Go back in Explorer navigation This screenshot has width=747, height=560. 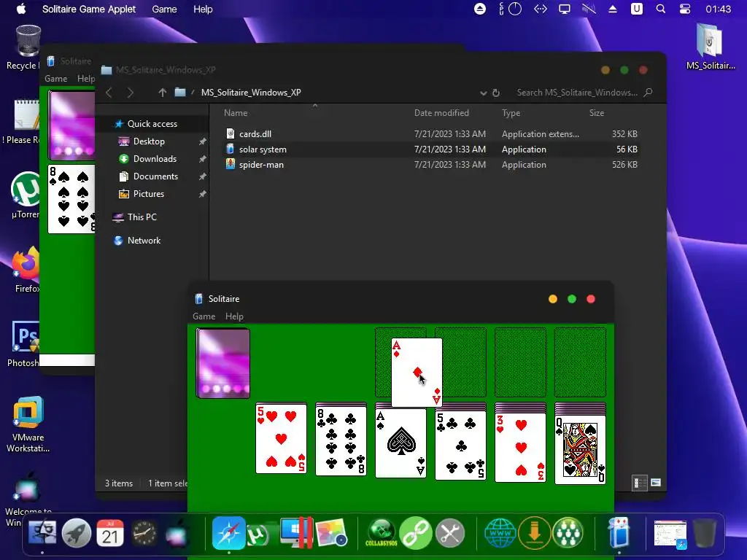[109, 93]
